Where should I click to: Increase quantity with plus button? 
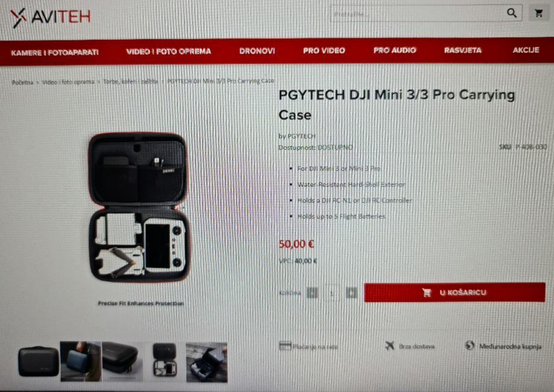(x=351, y=293)
